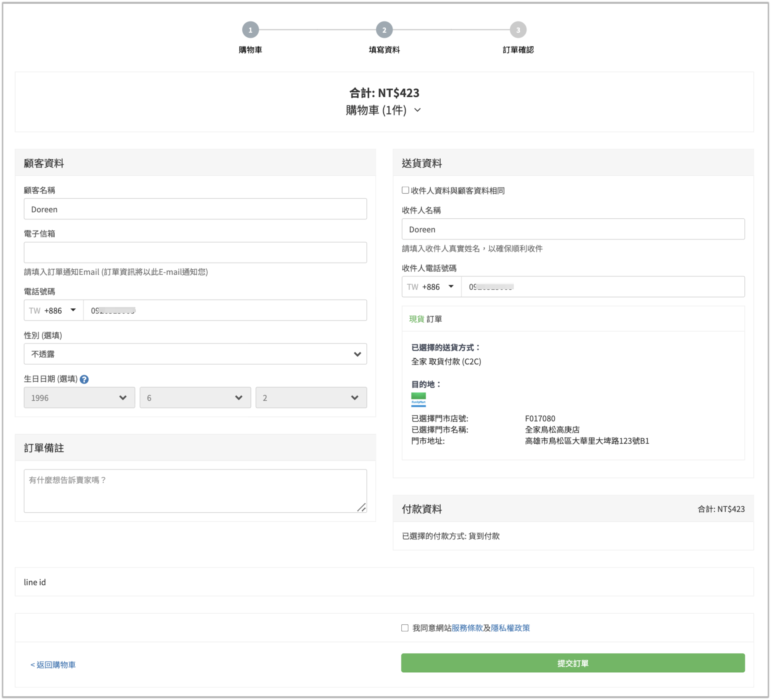Grab the resize handle of the order notes textarea

361,507
